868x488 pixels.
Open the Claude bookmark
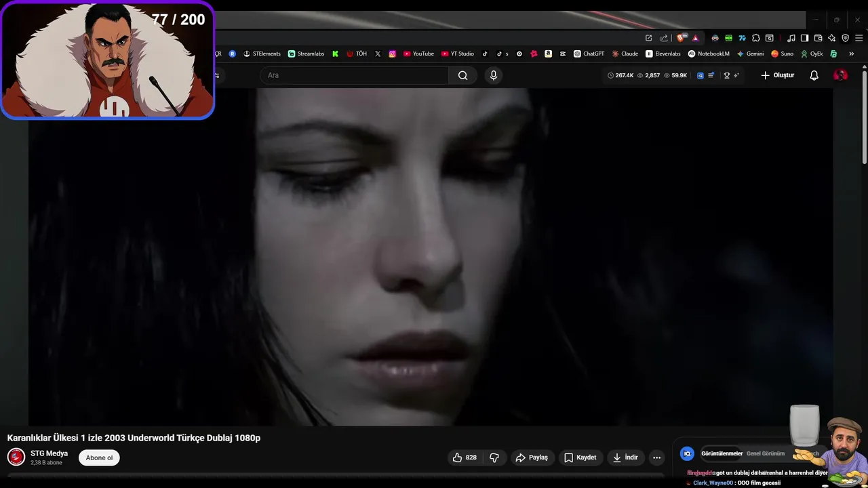(625, 54)
